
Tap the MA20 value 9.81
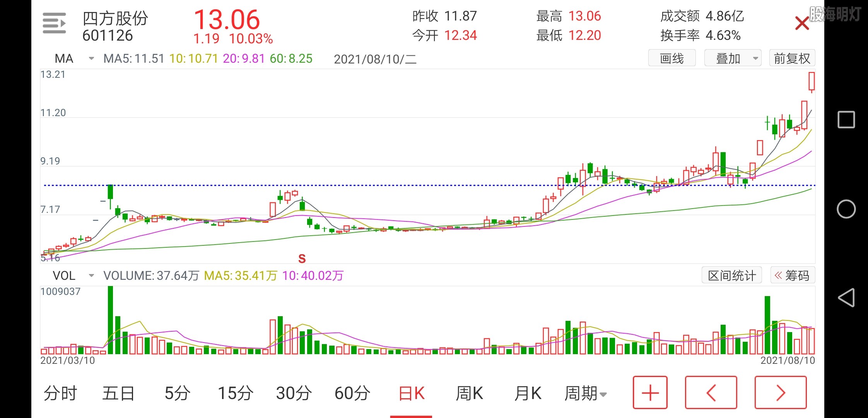244,58
